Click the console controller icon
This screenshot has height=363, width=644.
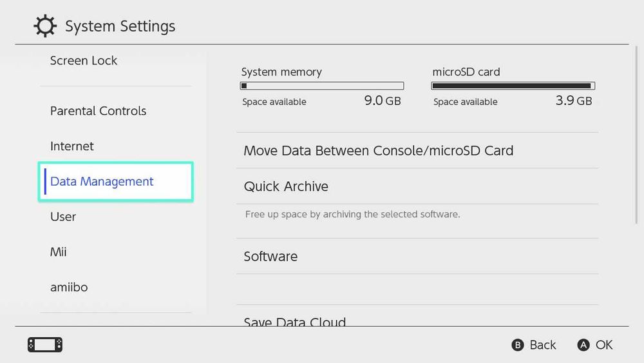(x=45, y=345)
